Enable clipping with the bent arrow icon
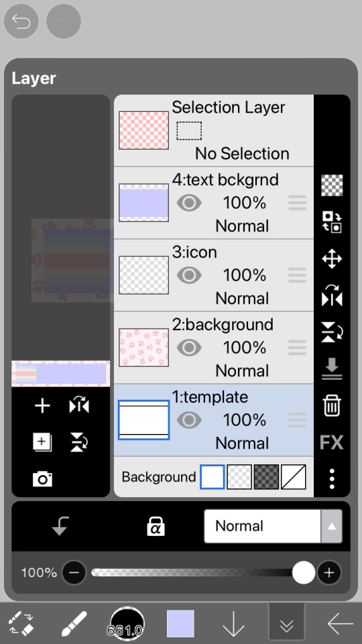The width and height of the screenshot is (362, 644). click(60, 526)
